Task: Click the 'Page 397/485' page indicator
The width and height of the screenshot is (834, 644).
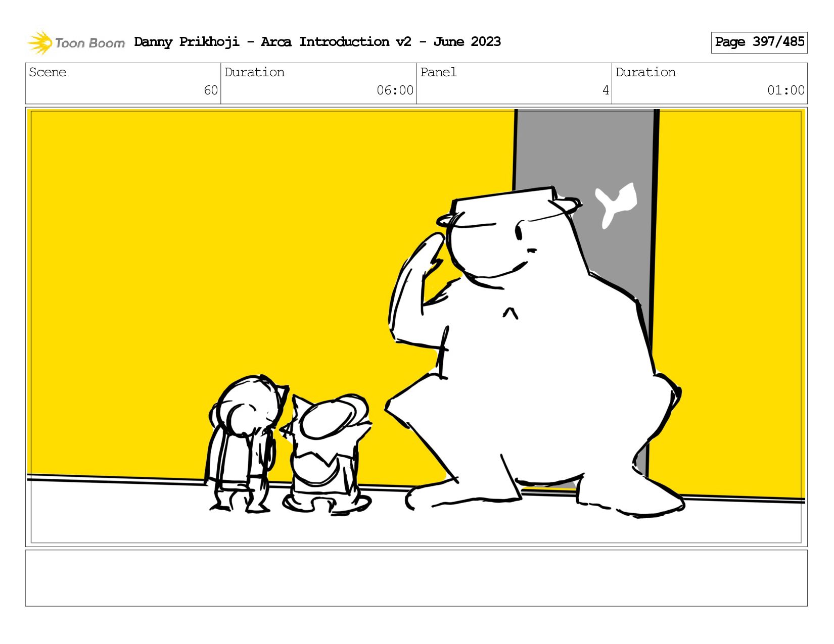Action: click(x=759, y=42)
